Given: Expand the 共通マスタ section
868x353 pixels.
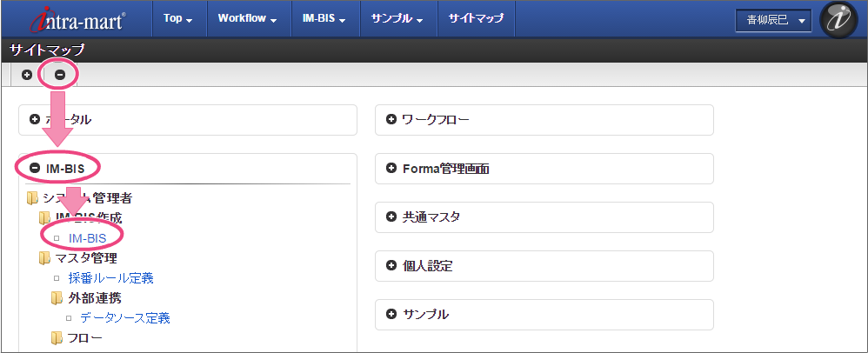Looking at the screenshot, I should coord(391,216).
